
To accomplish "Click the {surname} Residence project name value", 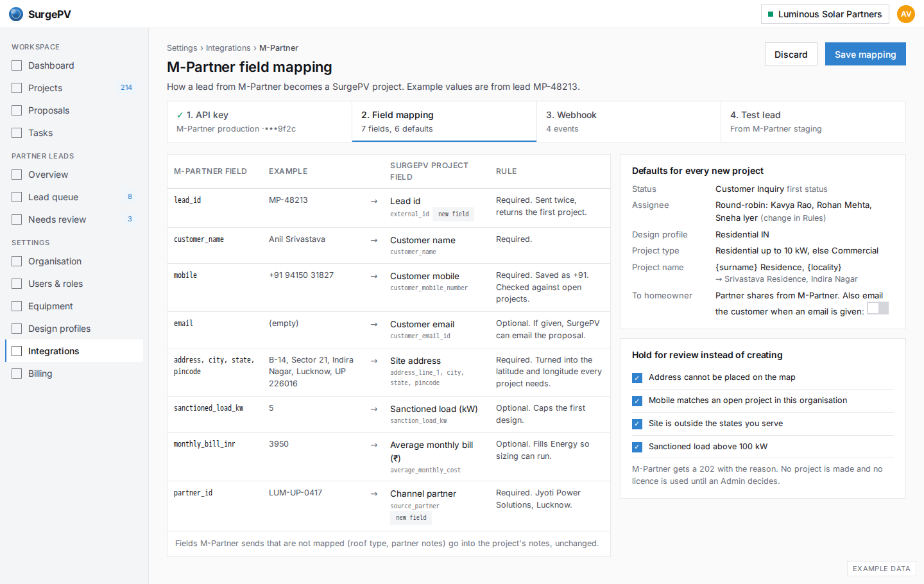I will tap(778, 268).
